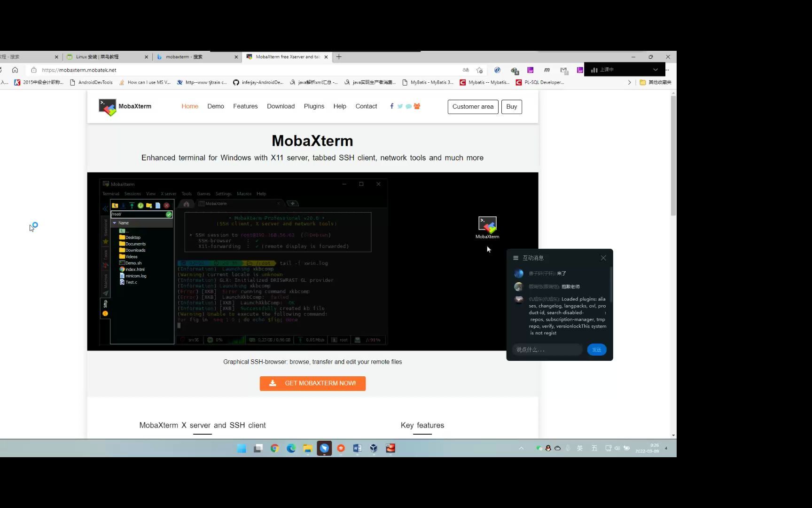Open the 其他收藏夹 favorites folder
This screenshot has height=508, width=812.
pyautogui.click(x=655, y=82)
